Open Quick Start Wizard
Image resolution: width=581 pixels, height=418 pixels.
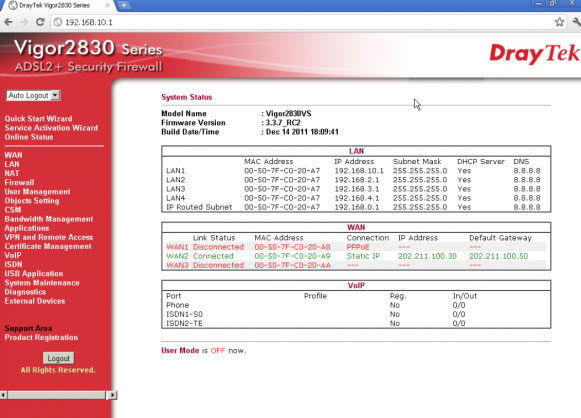pos(38,119)
